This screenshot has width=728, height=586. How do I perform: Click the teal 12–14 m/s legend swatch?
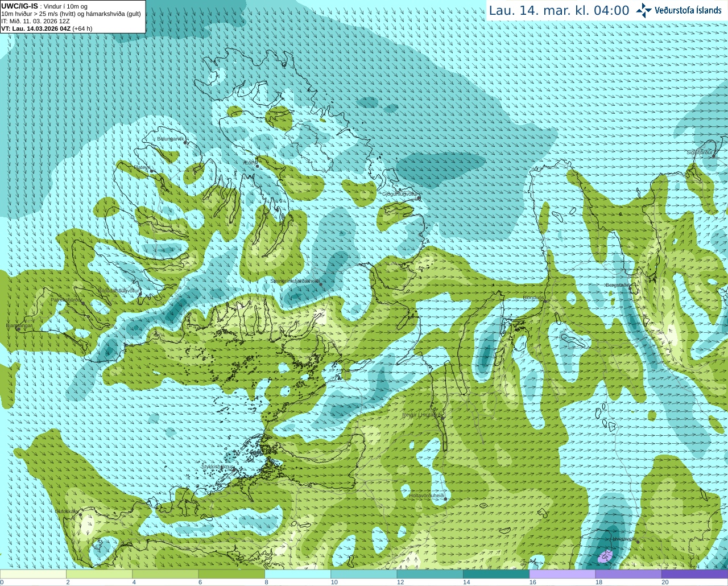pyautogui.click(x=430, y=574)
